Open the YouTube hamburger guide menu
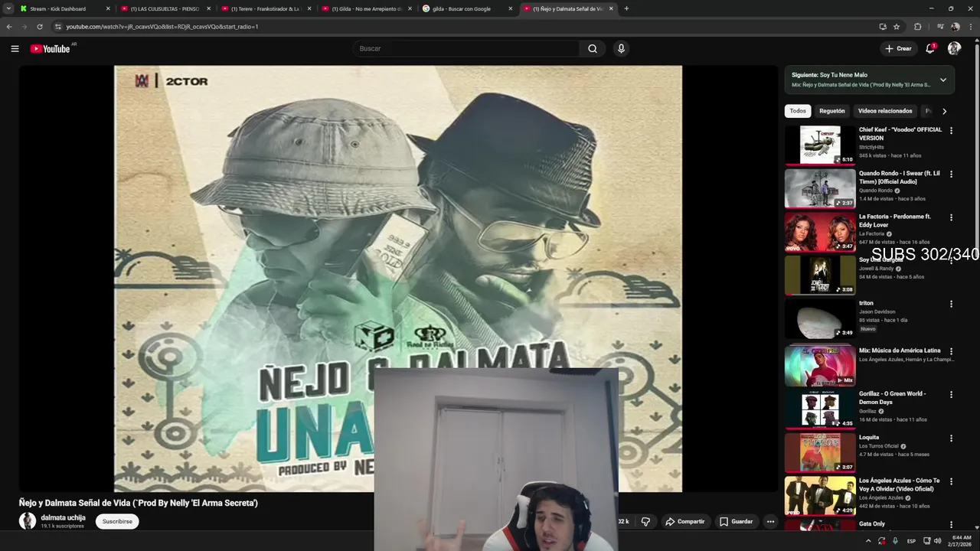Viewport: 980px width, 551px height. click(15, 48)
